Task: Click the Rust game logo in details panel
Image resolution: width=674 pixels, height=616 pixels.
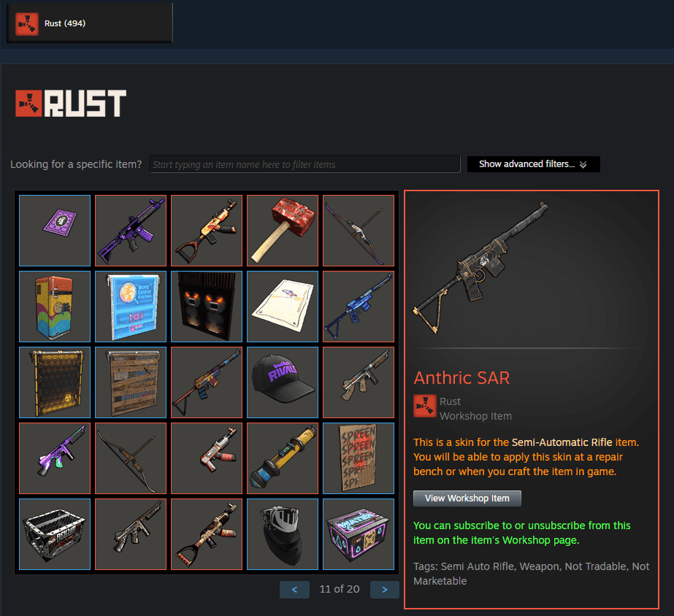Action: (425, 406)
